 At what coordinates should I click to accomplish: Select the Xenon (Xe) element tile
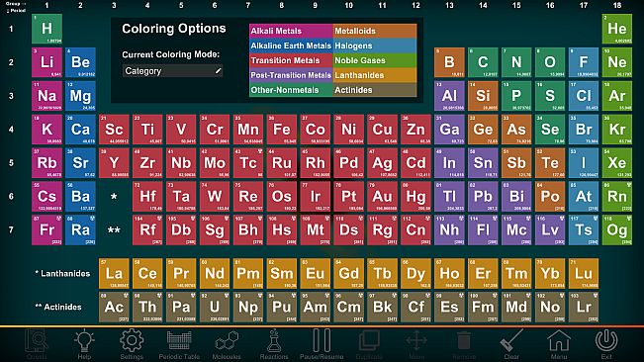point(617,163)
